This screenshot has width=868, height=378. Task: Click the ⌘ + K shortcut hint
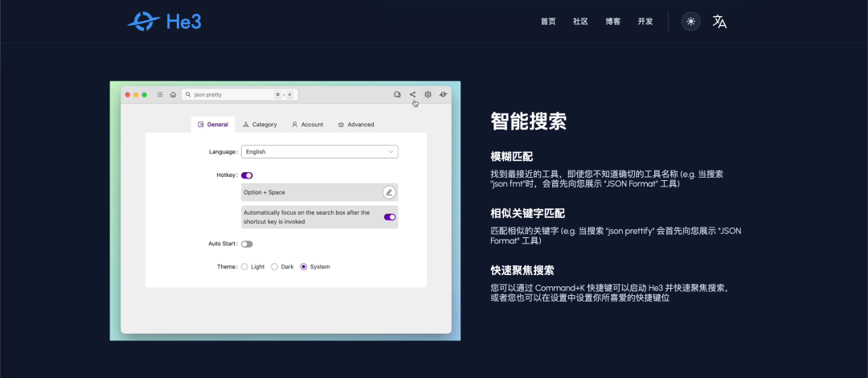[x=284, y=95]
